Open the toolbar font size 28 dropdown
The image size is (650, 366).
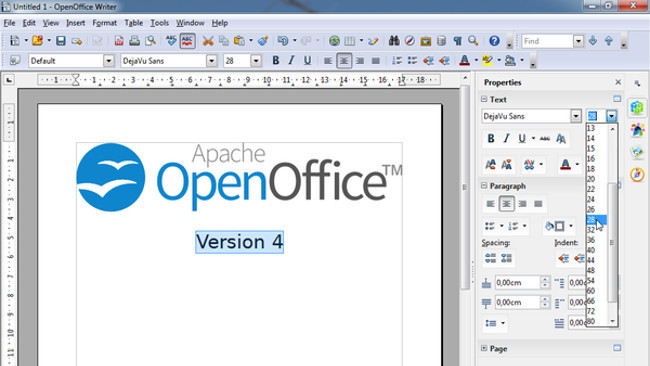click(x=256, y=61)
